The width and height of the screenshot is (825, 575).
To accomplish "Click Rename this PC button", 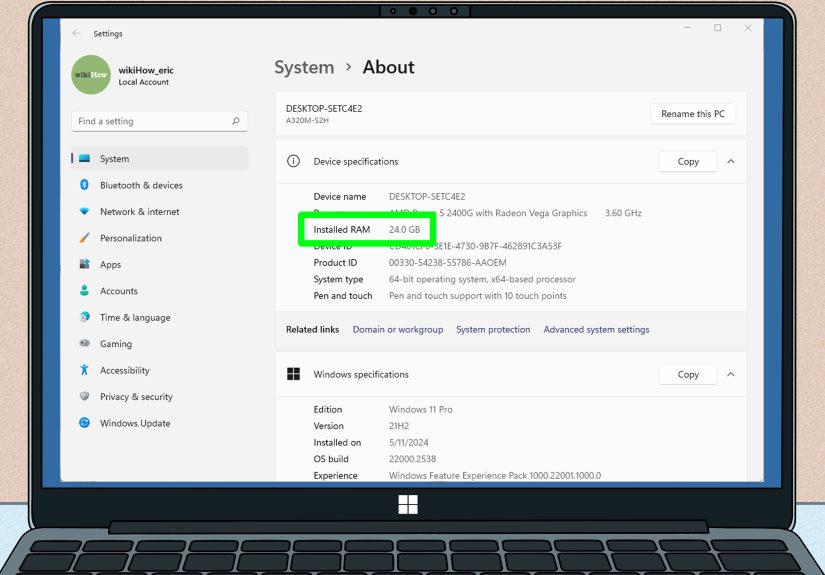I will point(692,114).
